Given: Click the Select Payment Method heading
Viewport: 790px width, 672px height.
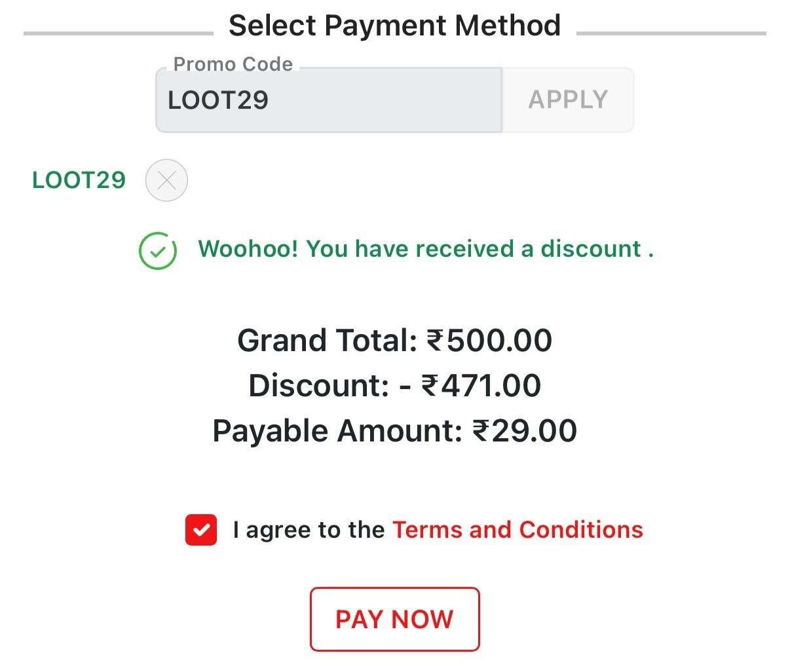Looking at the screenshot, I should point(394,26).
